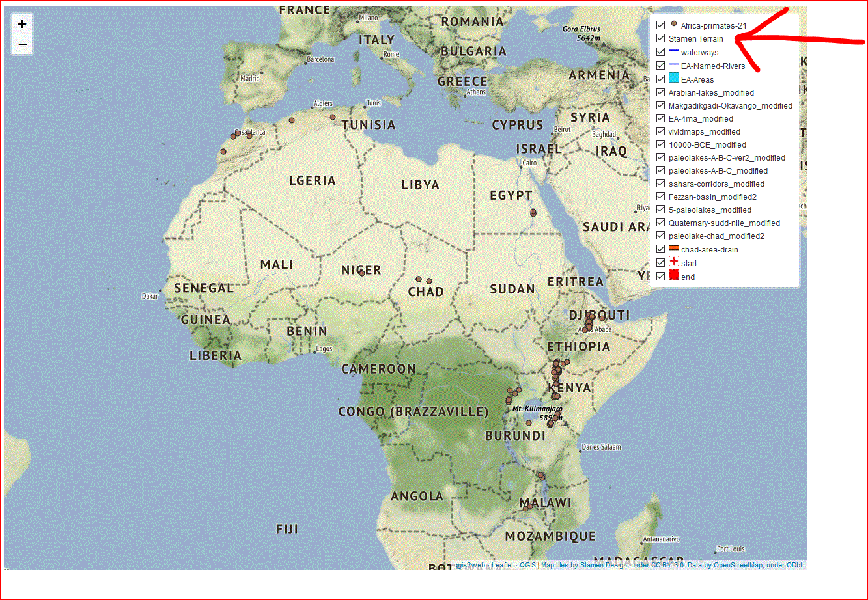Toggle the Arabian-lakes_modified layer checkbox

tap(660, 92)
